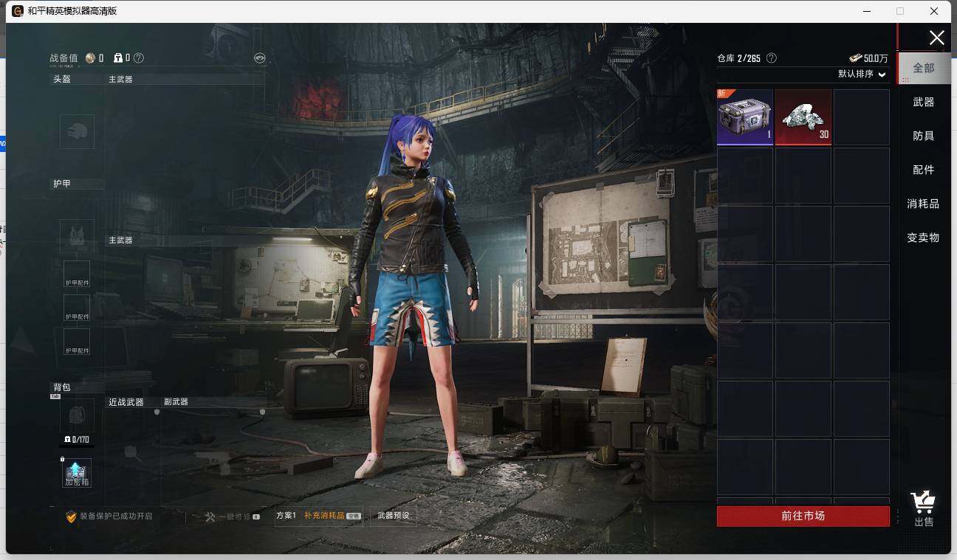Click the 头盔 section label
This screenshot has height=560, width=957.
[x=62, y=79]
